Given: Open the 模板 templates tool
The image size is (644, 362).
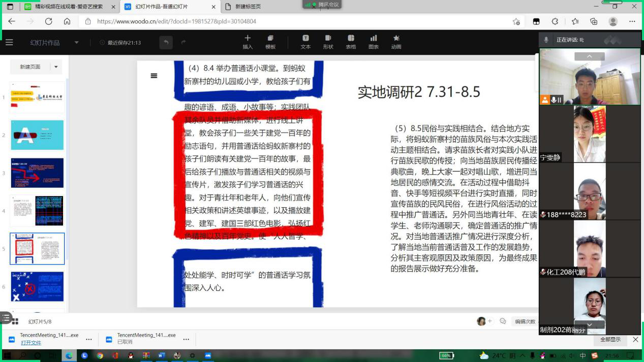Looking at the screenshot, I should pyautogui.click(x=270, y=39).
